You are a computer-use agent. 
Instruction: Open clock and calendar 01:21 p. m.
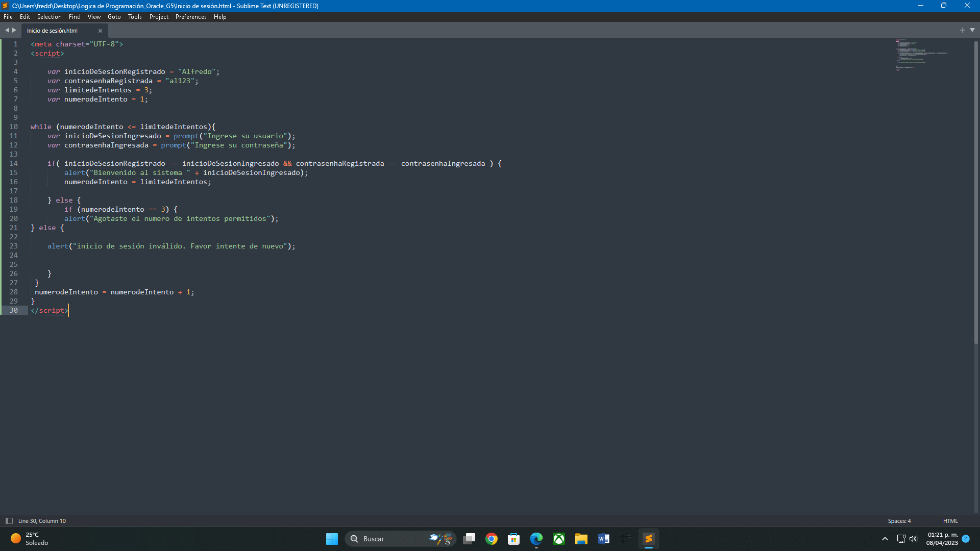(942, 539)
